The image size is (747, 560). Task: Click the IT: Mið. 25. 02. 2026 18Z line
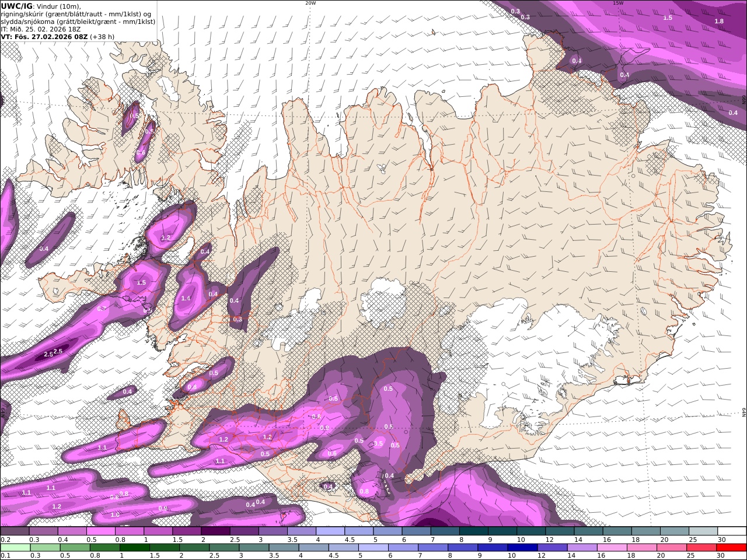tap(41, 29)
